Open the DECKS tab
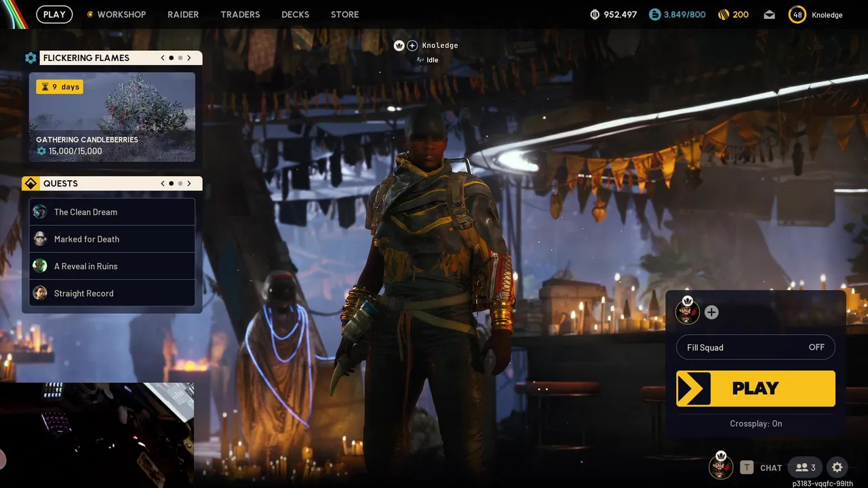 [295, 14]
